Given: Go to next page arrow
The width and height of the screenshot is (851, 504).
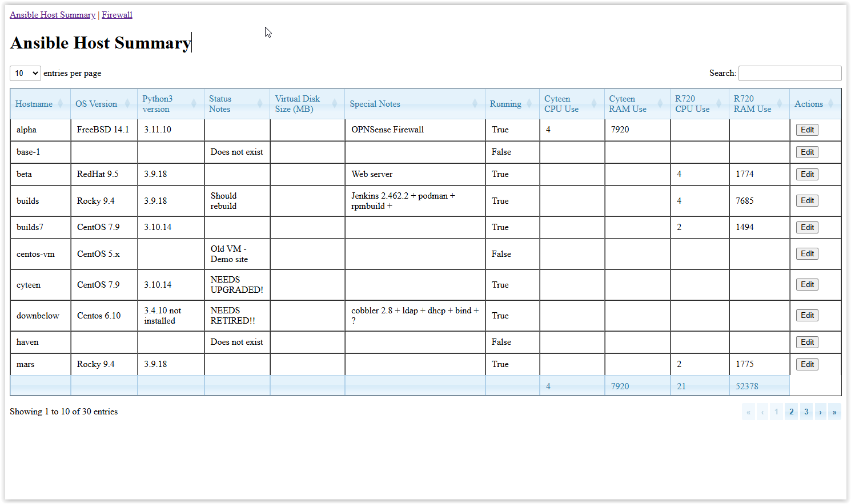Looking at the screenshot, I should pos(820,412).
